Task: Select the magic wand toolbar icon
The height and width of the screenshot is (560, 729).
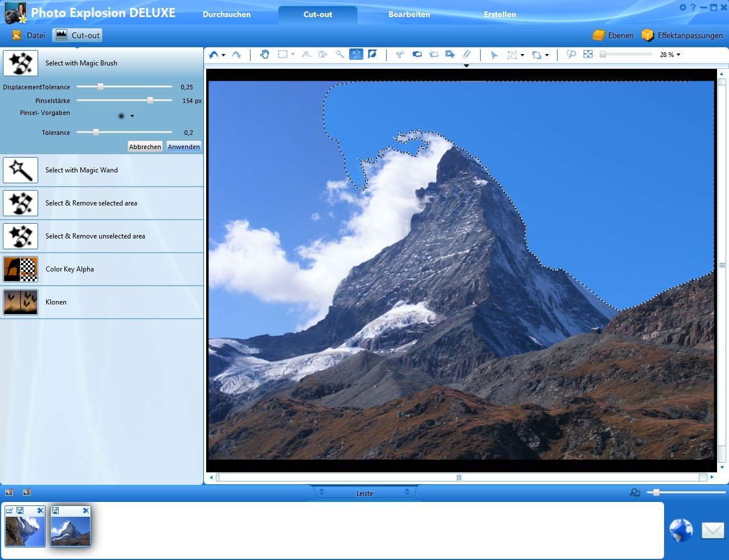Action: 339,55
